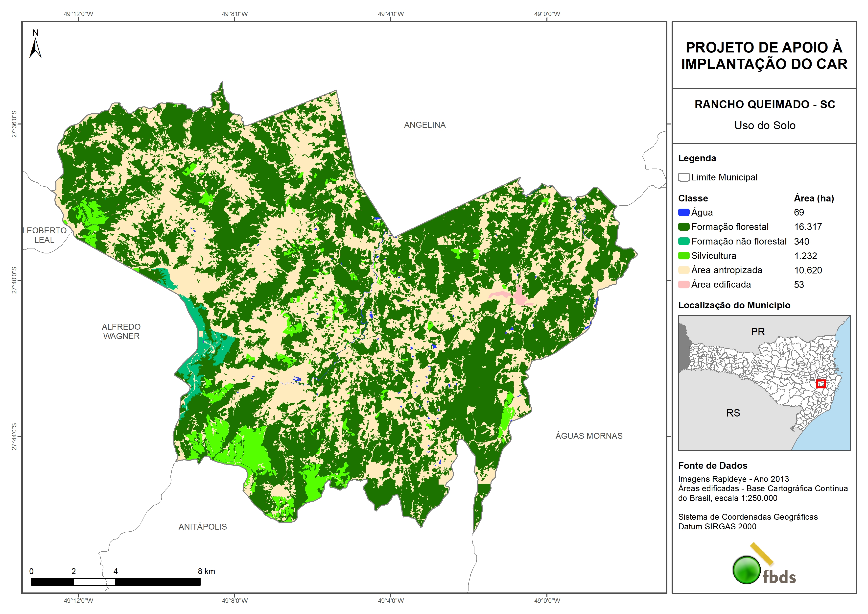
Task: Click the bright green Silvicultura swatch
Action: pyautogui.click(x=683, y=256)
